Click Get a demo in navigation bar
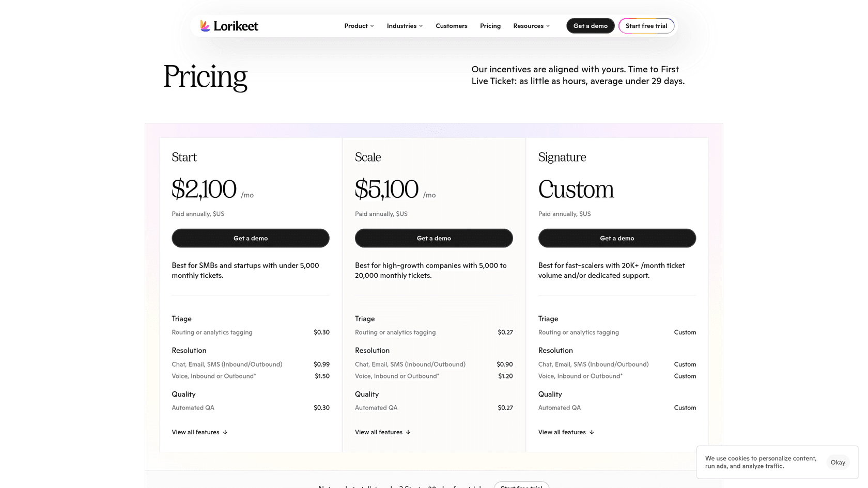The width and height of the screenshot is (868, 488). coord(591,26)
